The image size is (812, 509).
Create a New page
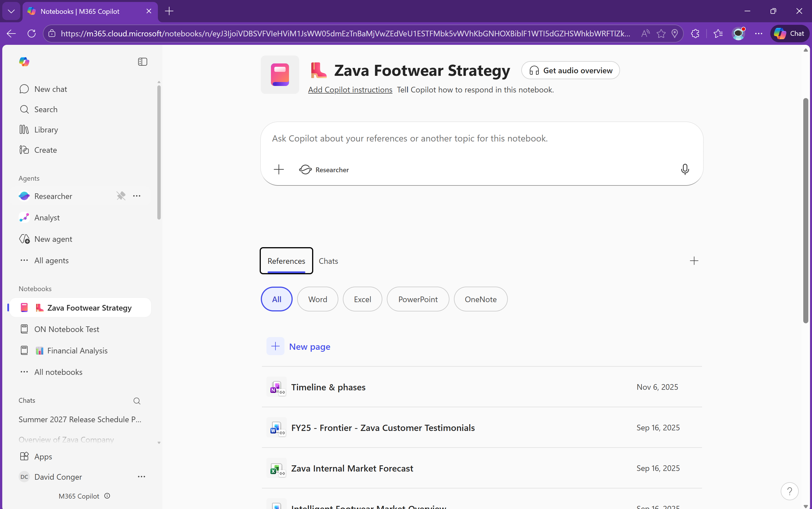point(298,346)
